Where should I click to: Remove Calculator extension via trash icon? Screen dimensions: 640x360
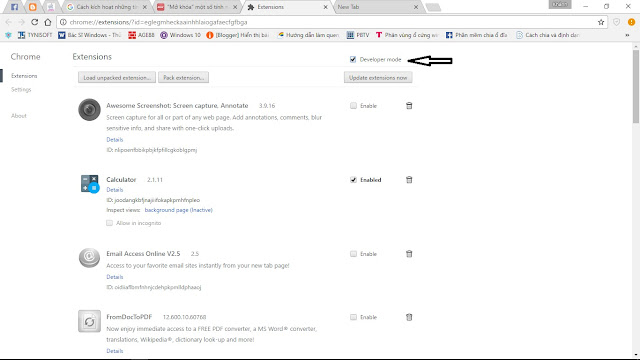coord(409,180)
